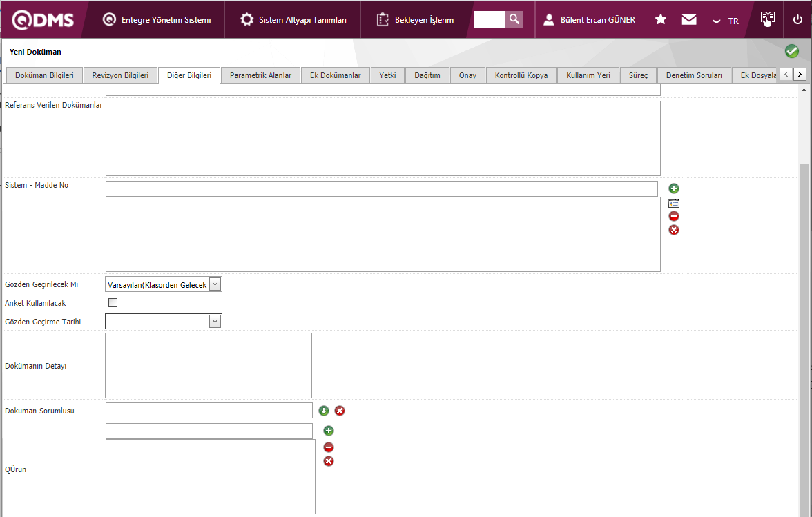Click the Dokuman Sorumlusu input field

(x=209, y=411)
